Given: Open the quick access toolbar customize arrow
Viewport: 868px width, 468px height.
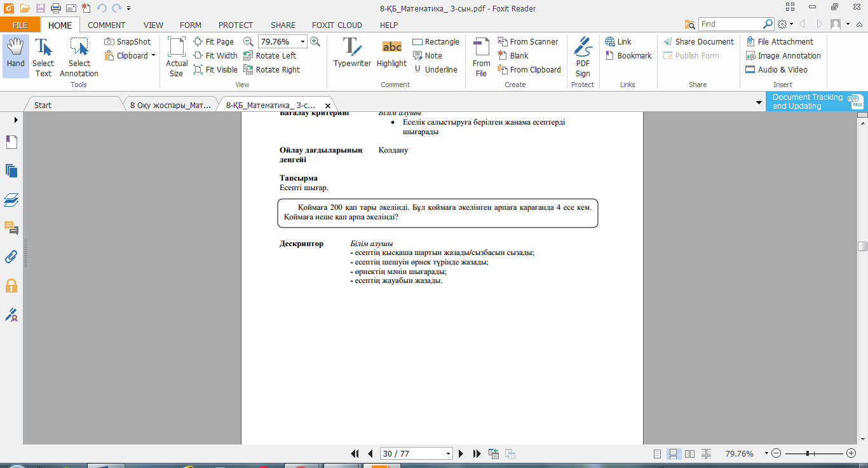Looking at the screenshot, I should (x=129, y=8).
